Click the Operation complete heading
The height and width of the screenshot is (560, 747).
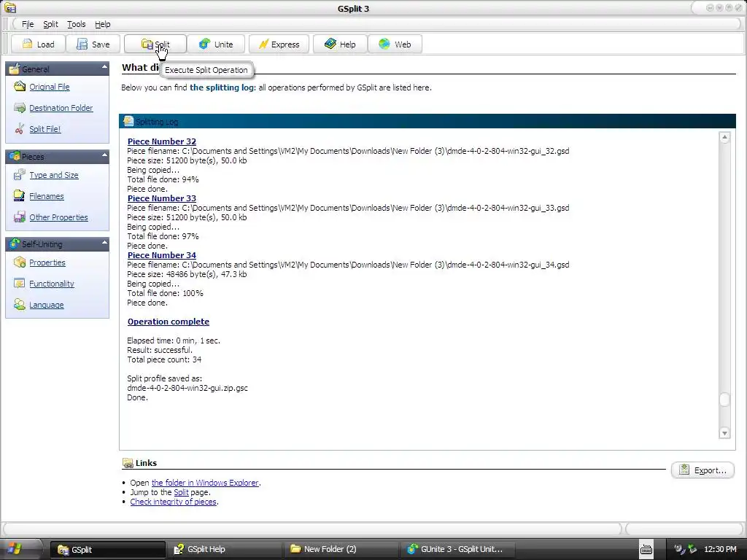(x=169, y=322)
